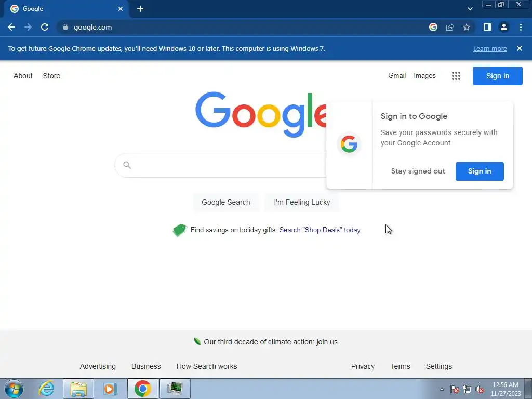
Task: Open Chrome profile avatar
Action: pos(504,27)
